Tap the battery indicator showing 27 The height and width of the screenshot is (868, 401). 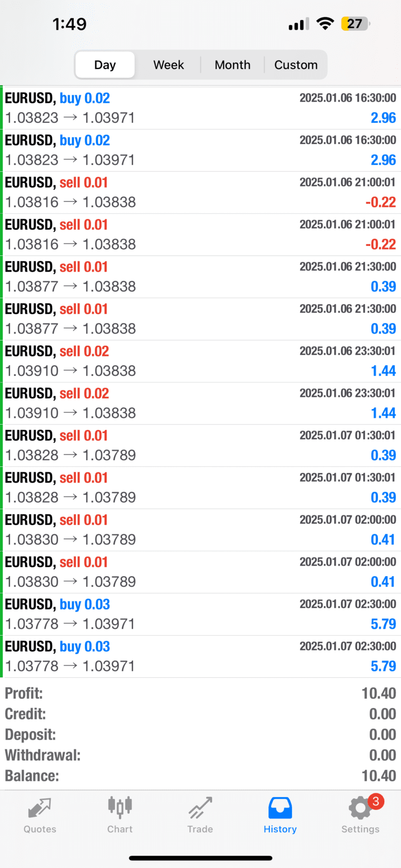[x=355, y=24]
